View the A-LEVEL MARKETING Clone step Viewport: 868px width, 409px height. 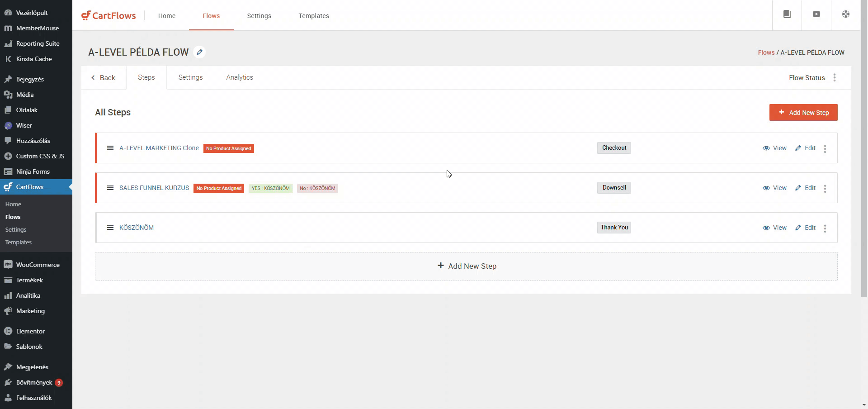pos(774,148)
